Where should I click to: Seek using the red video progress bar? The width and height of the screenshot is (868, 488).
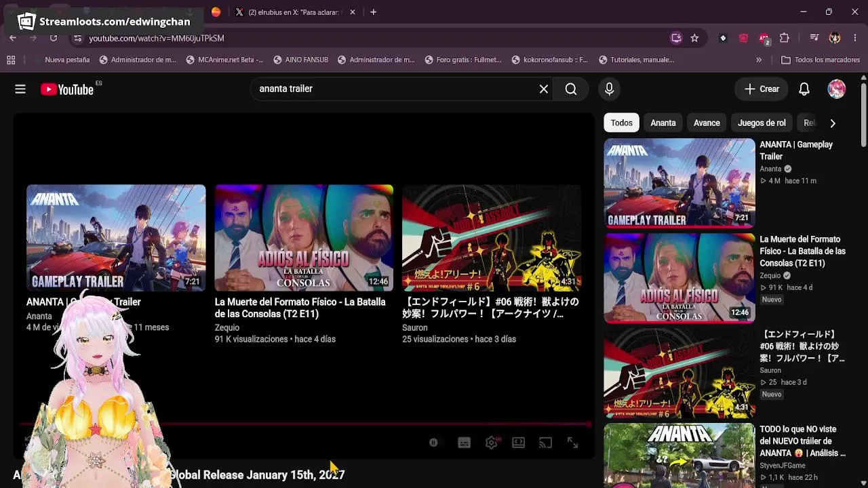304,424
